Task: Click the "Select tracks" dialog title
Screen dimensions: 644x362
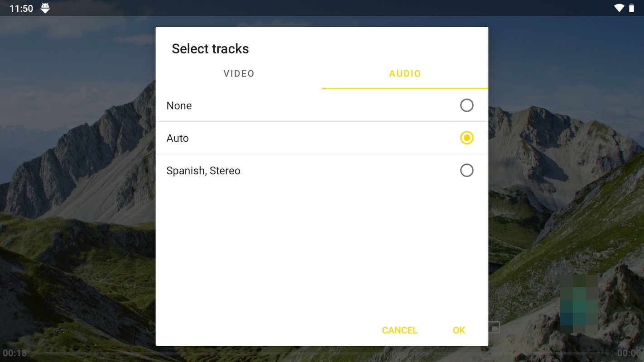Action: click(x=210, y=49)
